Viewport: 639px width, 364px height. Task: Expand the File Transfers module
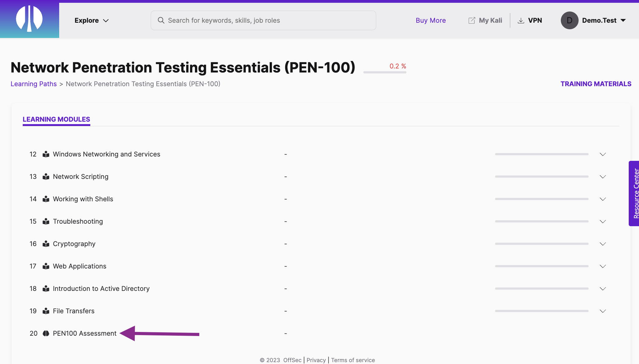tap(603, 311)
